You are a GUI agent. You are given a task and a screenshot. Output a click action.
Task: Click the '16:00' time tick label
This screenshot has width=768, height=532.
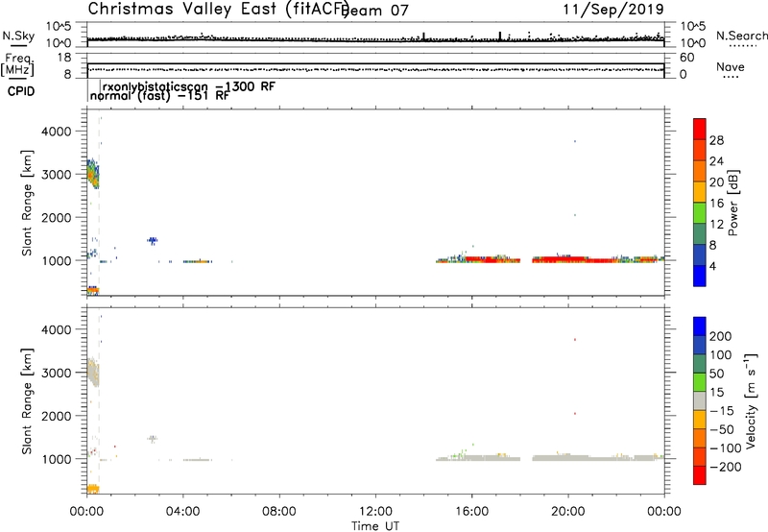click(x=471, y=512)
